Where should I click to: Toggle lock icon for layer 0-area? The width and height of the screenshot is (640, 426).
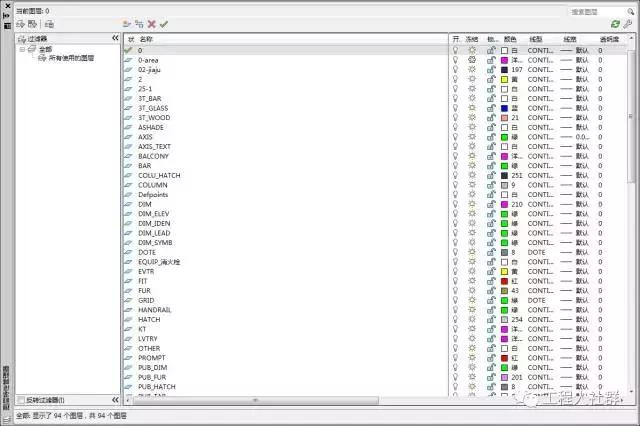pos(491,60)
